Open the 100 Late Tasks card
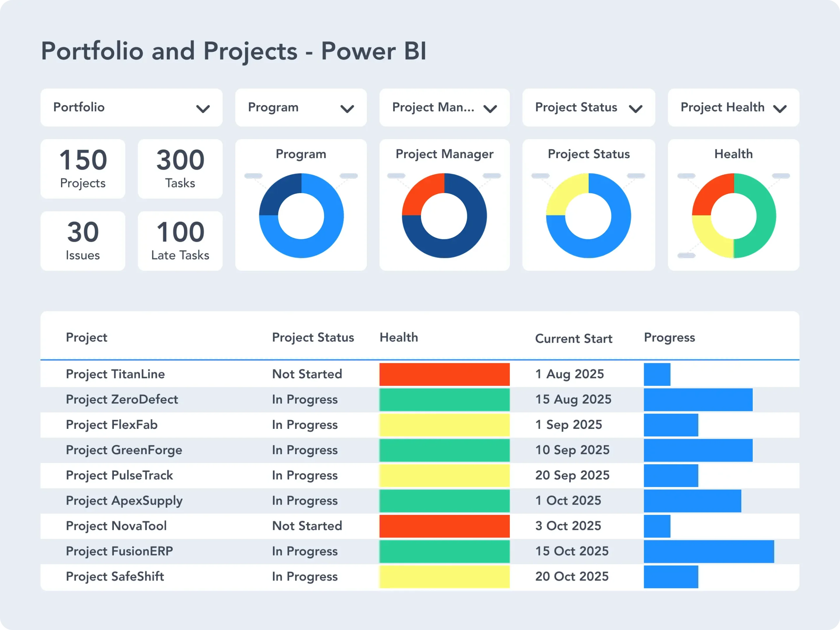This screenshot has width=840, height=630. click(x=180, y=241)
